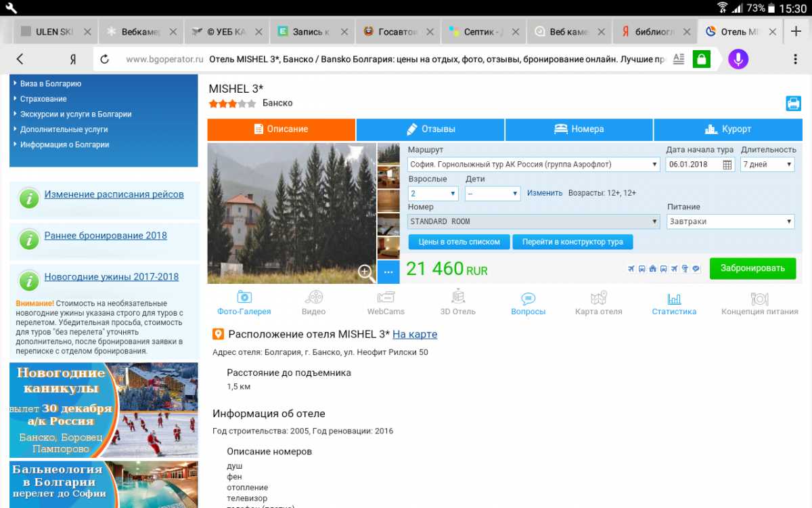
Task: Open Изменение расписания рейсов link
Action: point(114,194)
